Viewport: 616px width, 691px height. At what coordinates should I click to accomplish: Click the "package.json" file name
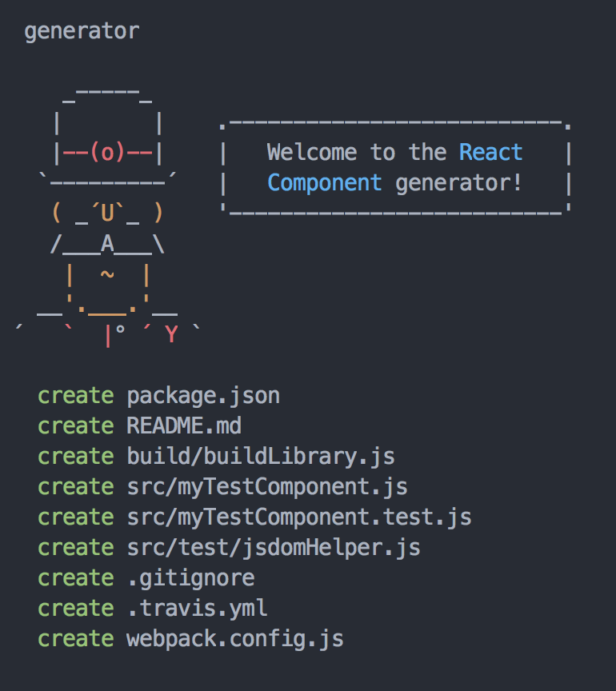pyautogui.click(x=203, y=396)
